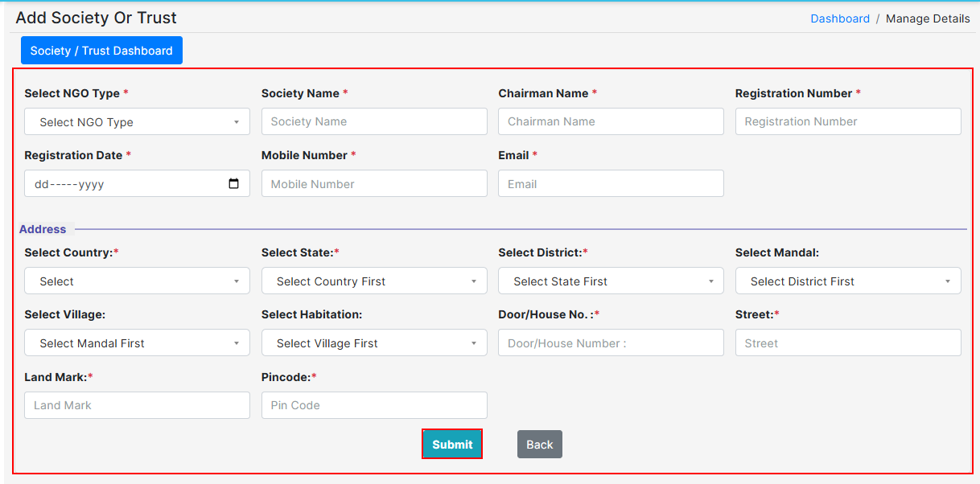Screen dimensions: 980x484
Task: Select the Registration Number text box
Action: [848, 121]
